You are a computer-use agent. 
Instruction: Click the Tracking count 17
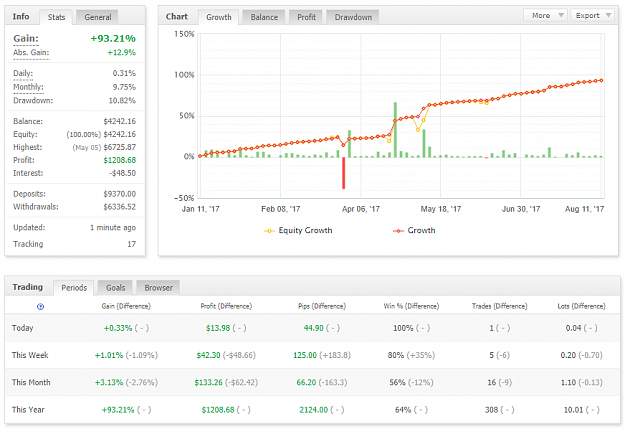(132, 244)
